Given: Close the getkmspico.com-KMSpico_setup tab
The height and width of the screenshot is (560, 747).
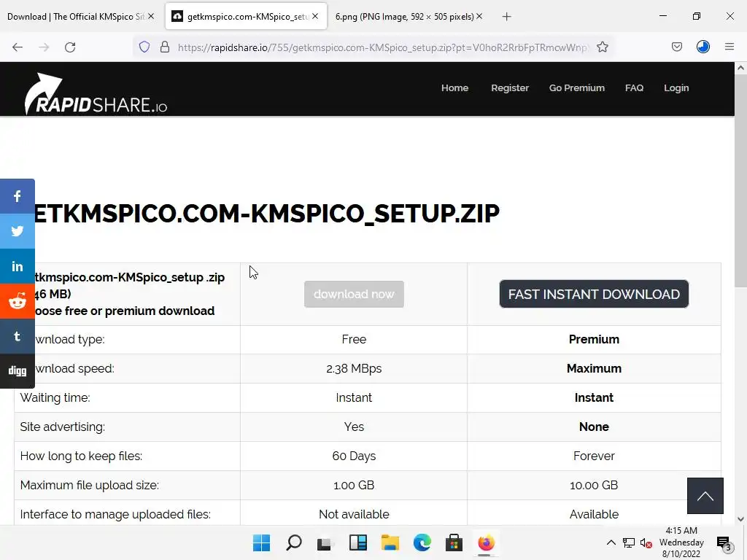Looking at the screenshot, I should pyautogui.click(x=315, y=16).
